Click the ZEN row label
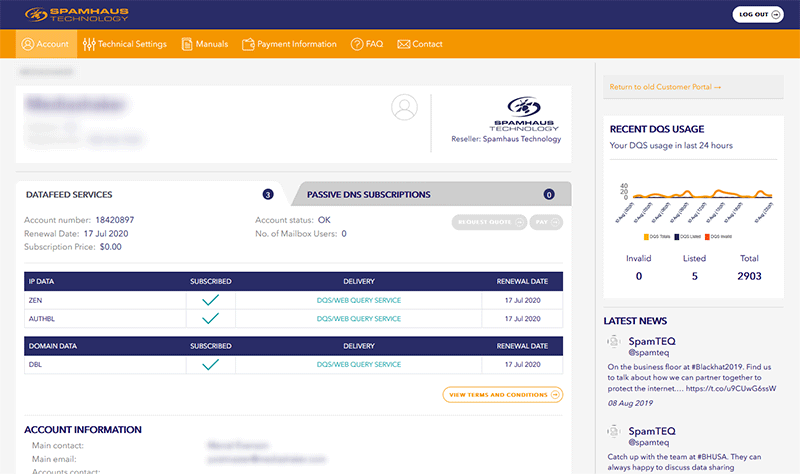This screenshot has height=474, width=800. pos(36,301)
